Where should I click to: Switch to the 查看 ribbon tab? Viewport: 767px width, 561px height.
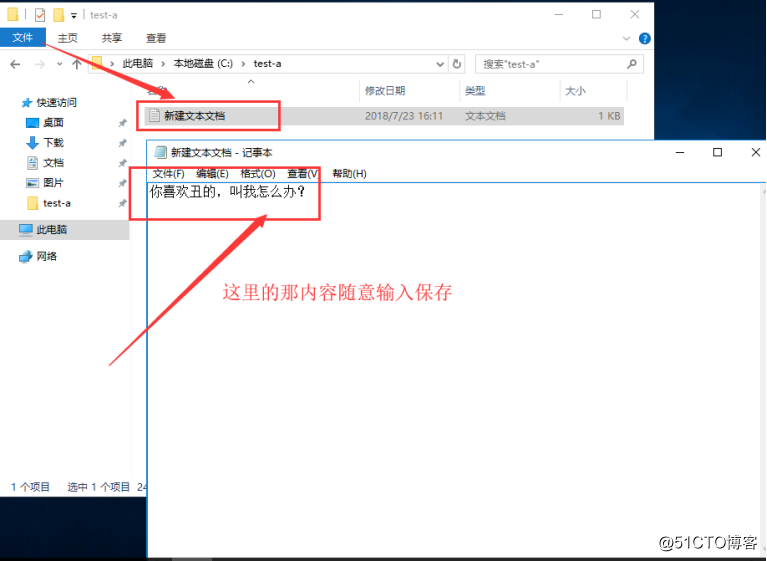(x=156, y=38)
